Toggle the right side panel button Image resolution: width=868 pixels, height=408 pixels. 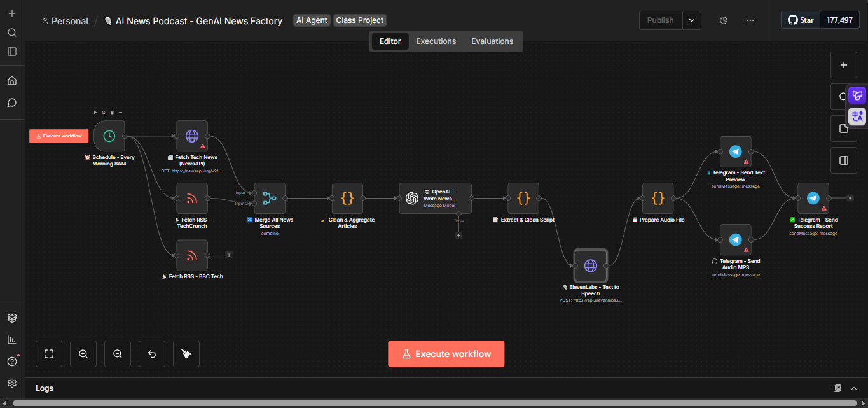[844, 160]
